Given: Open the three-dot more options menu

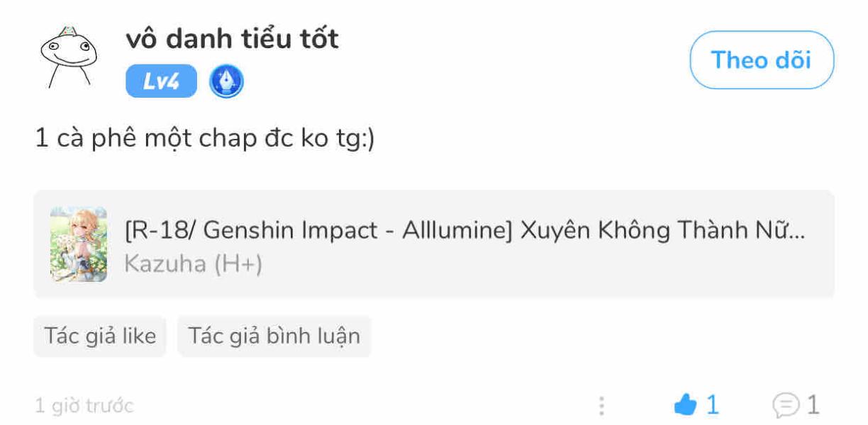Looking at the screenshot, I should point(601,406).
